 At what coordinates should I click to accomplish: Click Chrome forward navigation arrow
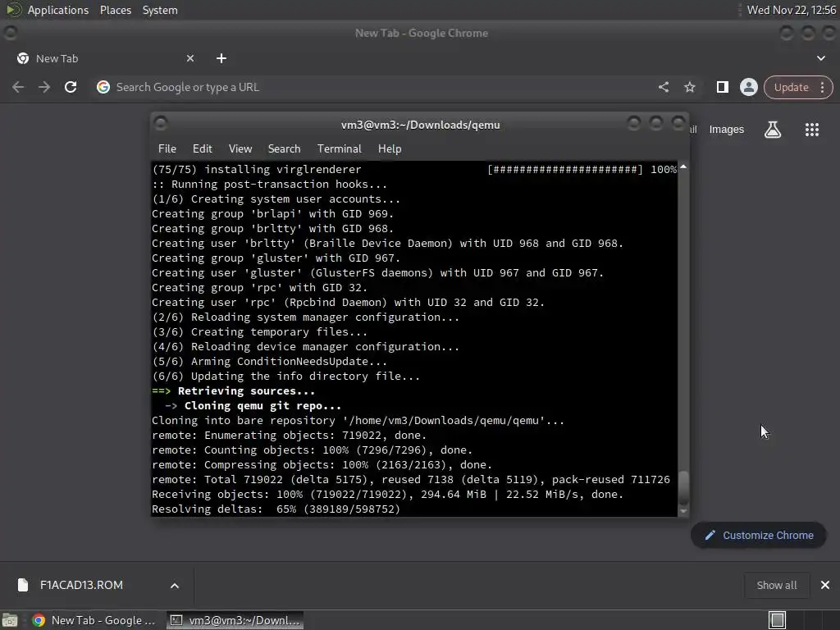click(x=44, y=87)
